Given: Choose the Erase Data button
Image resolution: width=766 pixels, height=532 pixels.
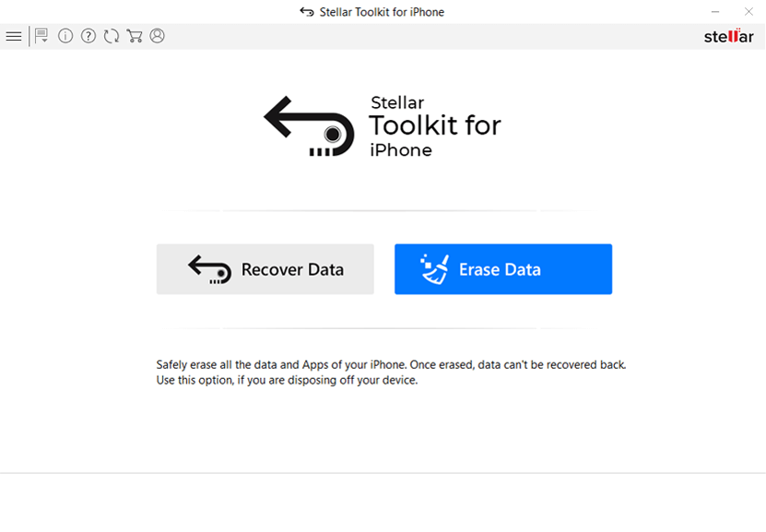Looking at the screenshot, I should coord(503,269).
